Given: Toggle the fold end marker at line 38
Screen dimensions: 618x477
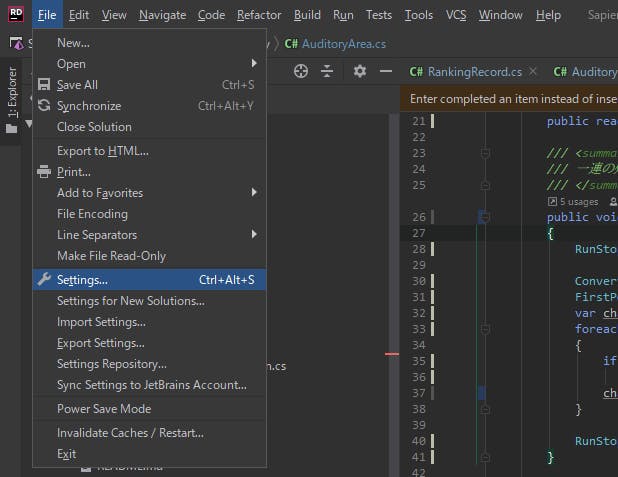Looking at the screenshot, I should (485, 409).
